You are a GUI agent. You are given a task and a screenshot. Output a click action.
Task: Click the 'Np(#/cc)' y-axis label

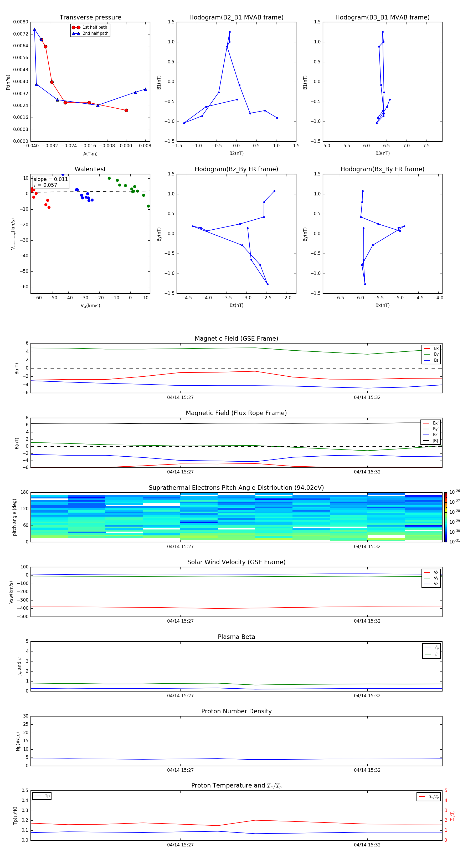point(18,741)
